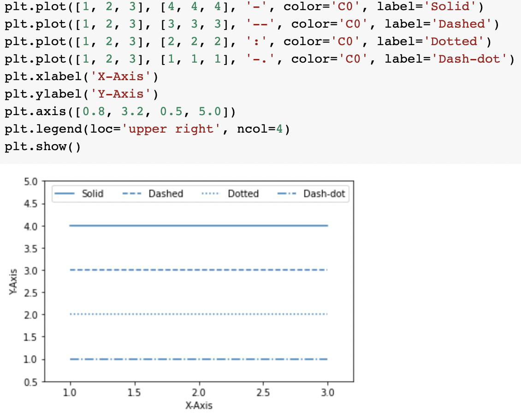The height and width of the screenshot is (420, 521).
Task: Click the 2.5 tick label on x-axis
Action: click(x=263, y=393)
